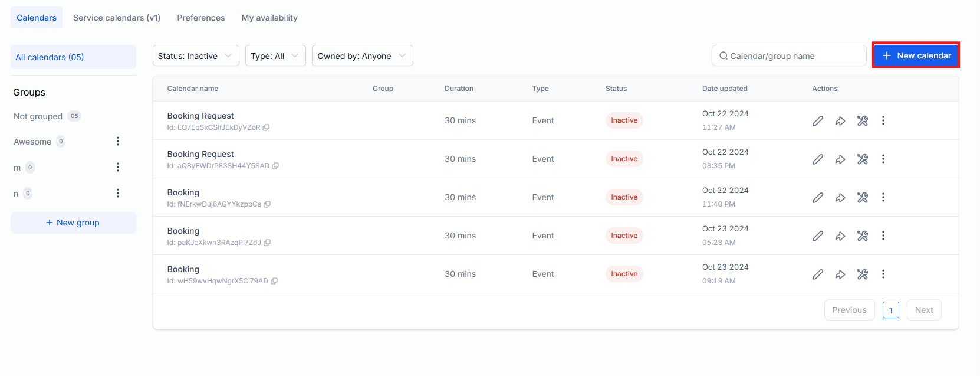Open three-dot menu for calendar updated 05:28 AM
Screen dimensions: 980x376
tap(883, 236)
